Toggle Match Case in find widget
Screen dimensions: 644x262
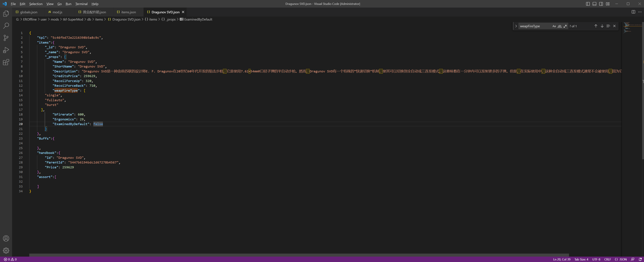click(x=554, y=26)
